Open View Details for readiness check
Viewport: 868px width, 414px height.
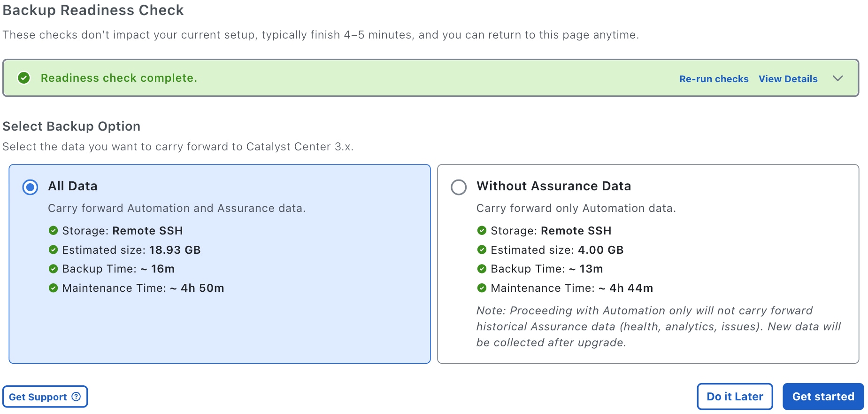[x=788, y=79]
